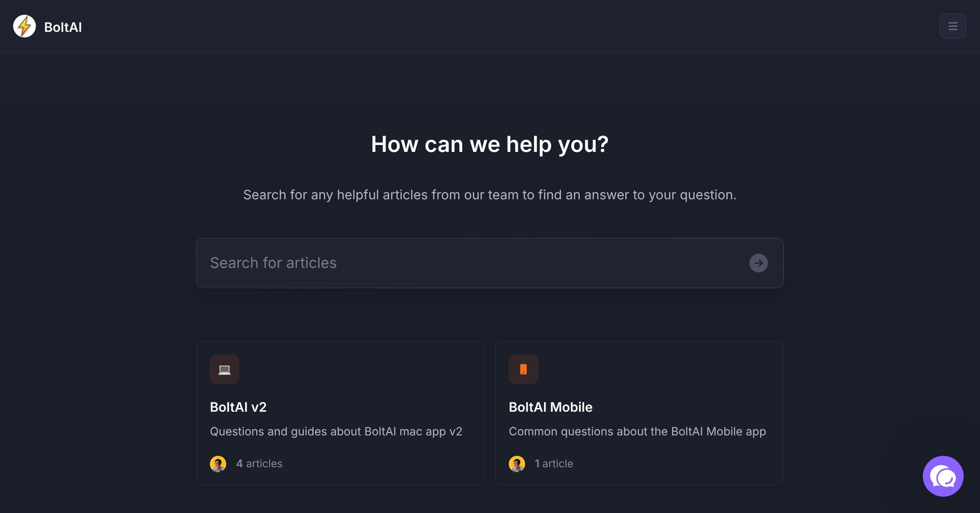Click the phone icon on BoltAI Mobile card
Screen dimensions: 980x513
(x=523, y=369)
